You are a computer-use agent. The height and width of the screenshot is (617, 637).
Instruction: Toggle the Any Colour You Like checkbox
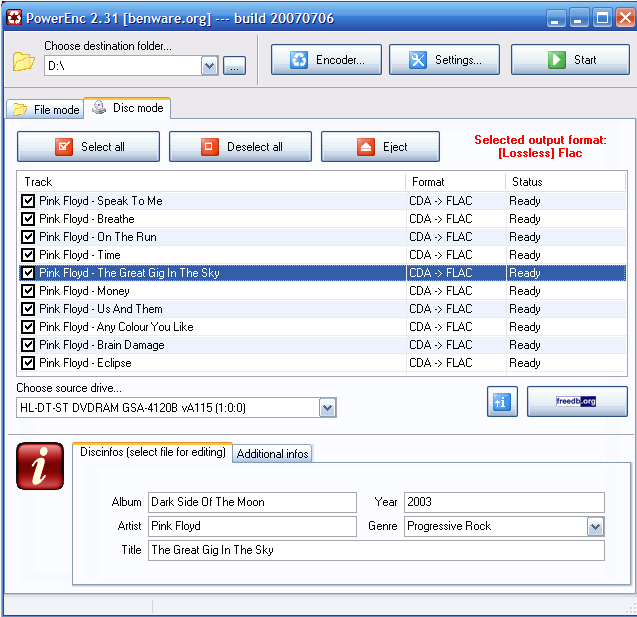coord(28,327)
